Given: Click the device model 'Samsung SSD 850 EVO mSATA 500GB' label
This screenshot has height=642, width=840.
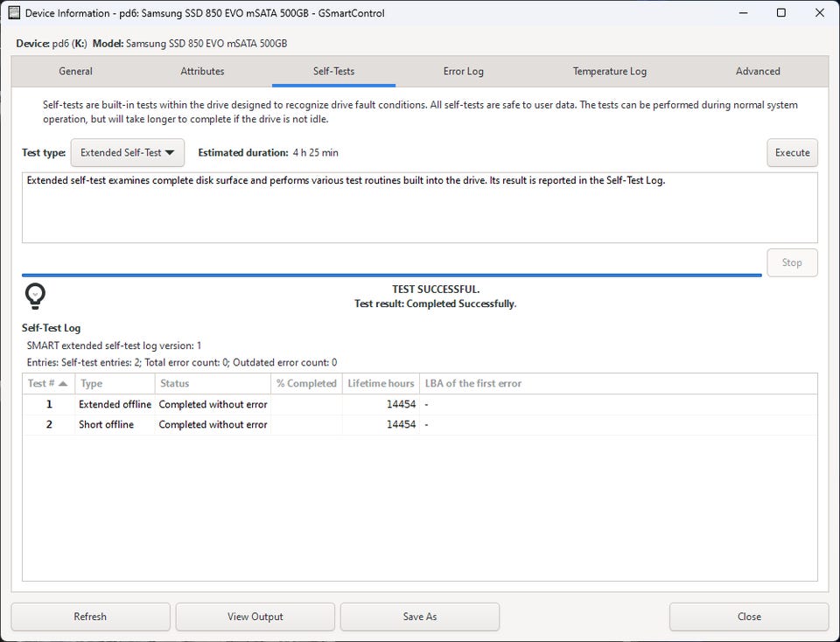Looking at the screenshot, I should (206, 44).
